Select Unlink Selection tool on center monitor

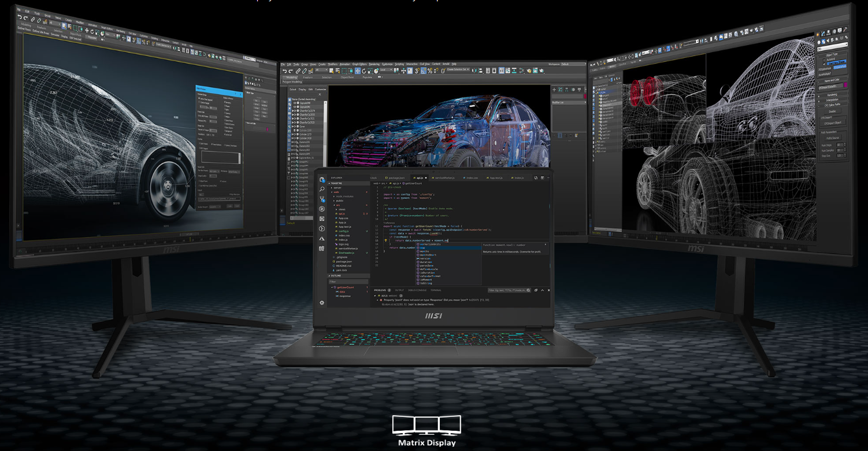click(305, 71)
